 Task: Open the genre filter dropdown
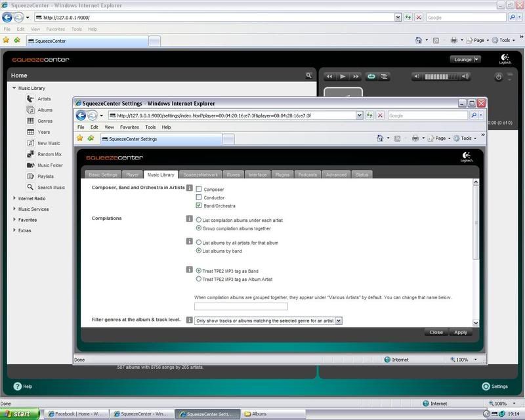coord(268,320)
